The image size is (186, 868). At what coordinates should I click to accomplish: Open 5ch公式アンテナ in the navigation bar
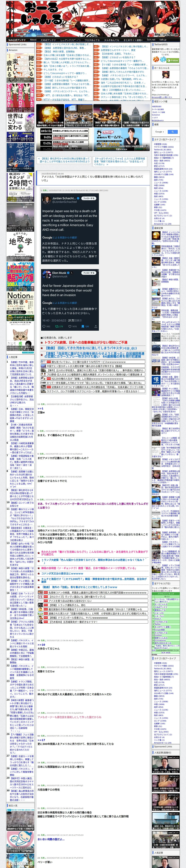[x=17, y=40]
